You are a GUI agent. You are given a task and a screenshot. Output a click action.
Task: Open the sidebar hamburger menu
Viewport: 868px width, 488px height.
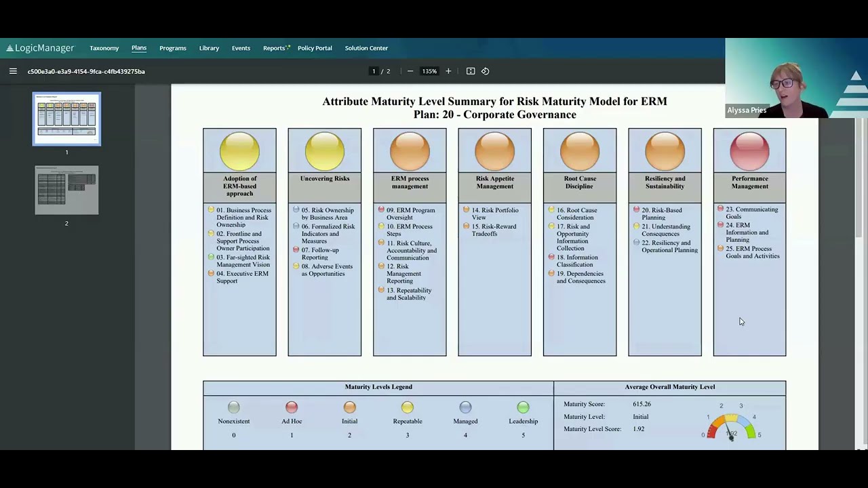coord(13,71)
